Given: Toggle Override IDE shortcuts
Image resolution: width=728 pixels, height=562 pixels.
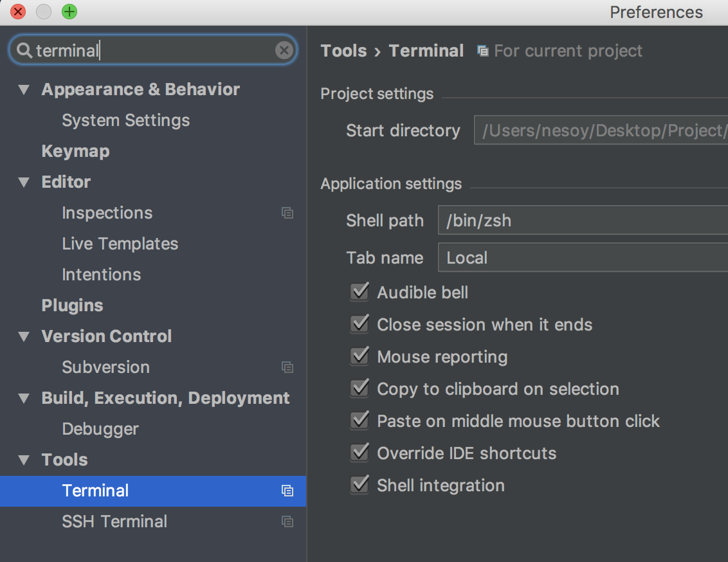Looking at the screenshot, I should point(359,453).
